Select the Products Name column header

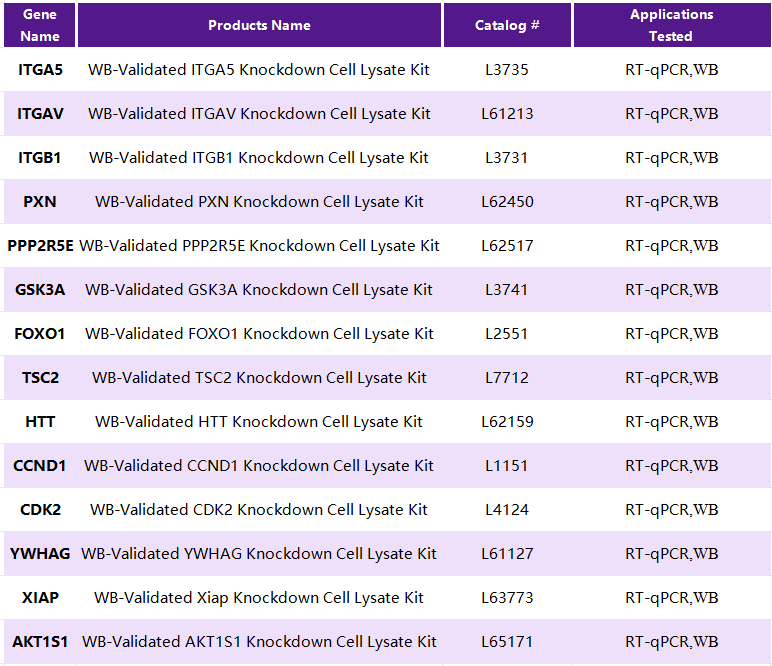[x=259, y=25]
